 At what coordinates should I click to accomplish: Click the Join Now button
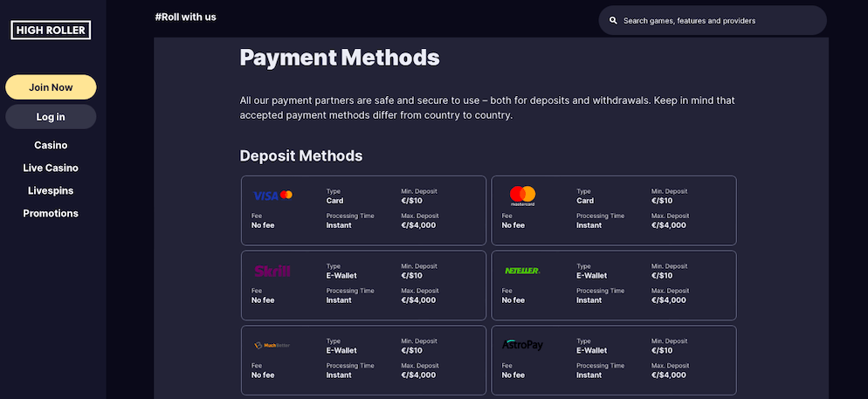[x=51, y=87]
